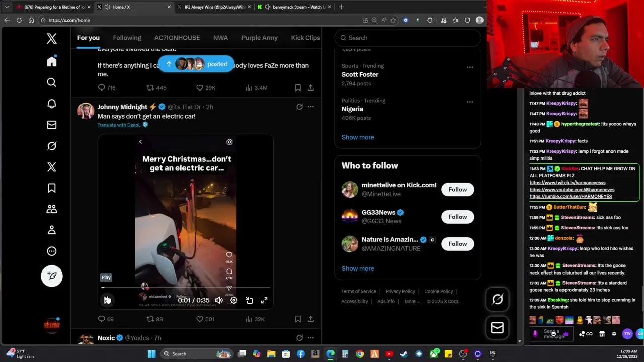Switch to NWA timeline tab

point(220,38)
